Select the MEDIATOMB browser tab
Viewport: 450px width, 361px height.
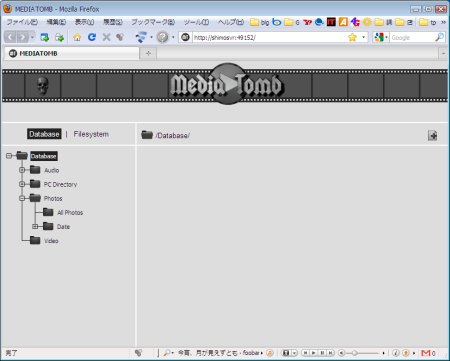click(x=72, y=53)
